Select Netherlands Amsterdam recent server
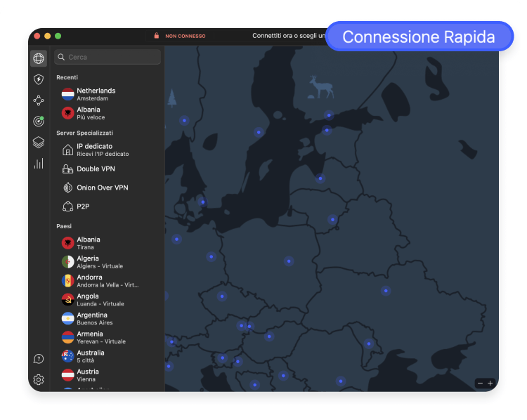This screenshot has width=527, height=420. tap(108, 94)
